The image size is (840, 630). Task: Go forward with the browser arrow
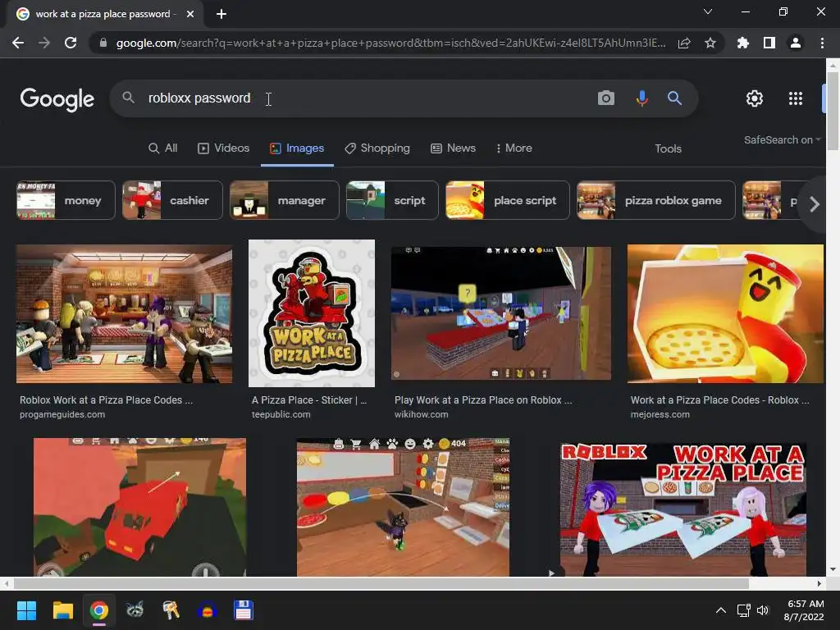pyautogui.click(x=44, y=43)
